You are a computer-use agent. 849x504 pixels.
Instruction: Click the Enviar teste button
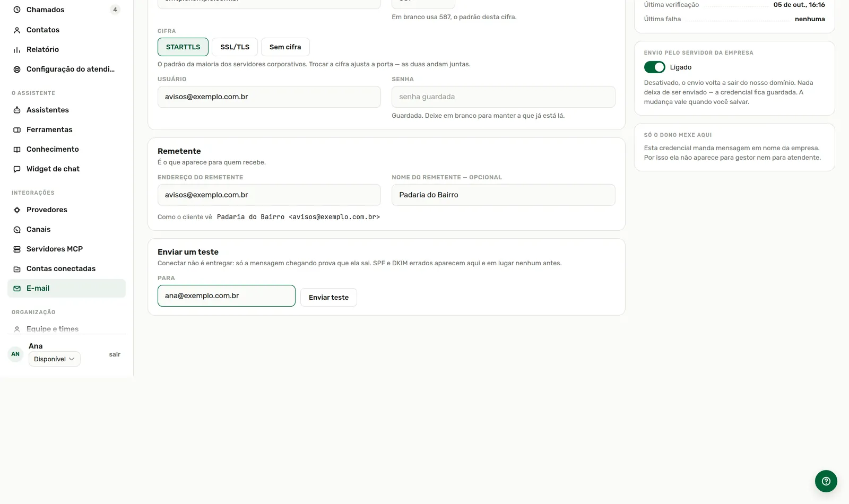[x=329, y=297]
